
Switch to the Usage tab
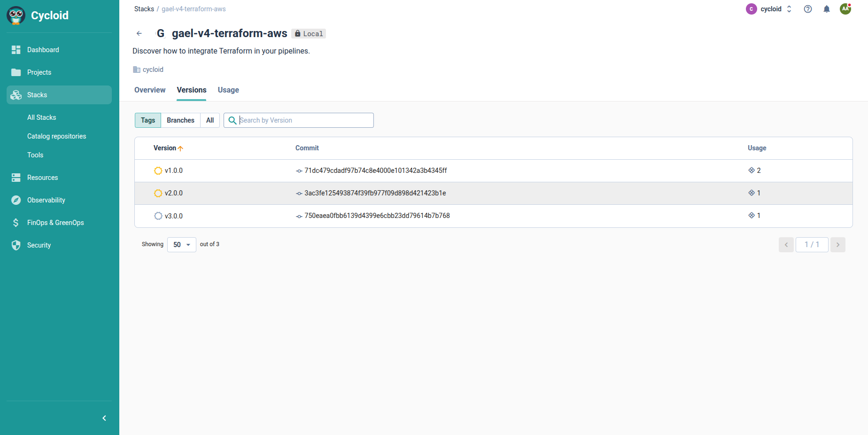click(x=228, y=90)
